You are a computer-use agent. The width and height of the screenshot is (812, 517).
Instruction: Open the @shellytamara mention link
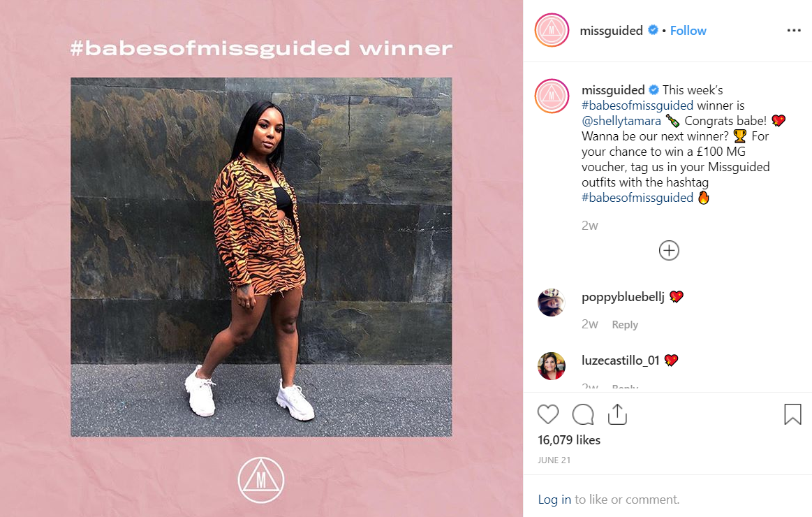(x=621, y=122)
